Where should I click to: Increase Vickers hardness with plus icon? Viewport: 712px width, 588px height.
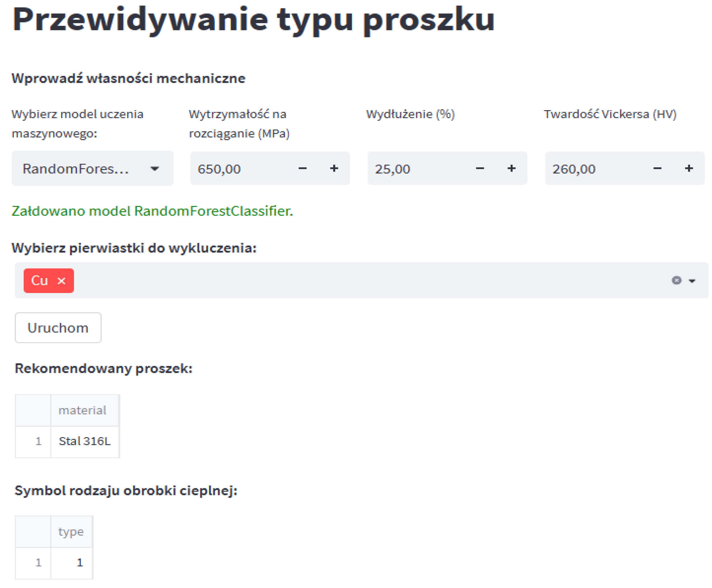point(689,168)
